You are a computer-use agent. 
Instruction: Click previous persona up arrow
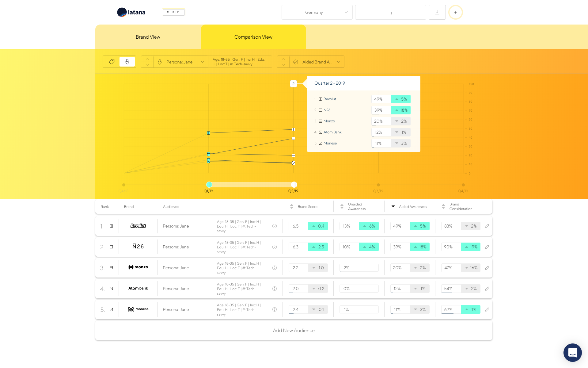[x=147, y=59]
